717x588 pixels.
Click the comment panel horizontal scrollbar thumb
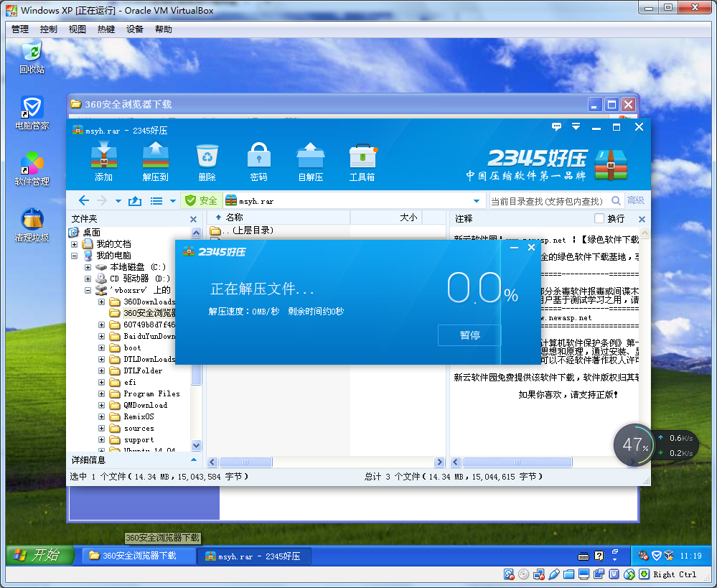pos(517,462)
